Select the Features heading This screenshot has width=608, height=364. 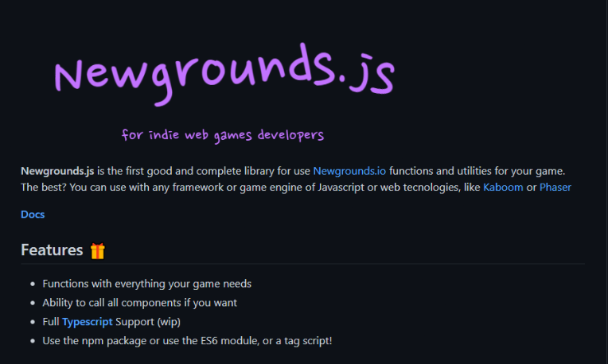[x=52, y=250]
